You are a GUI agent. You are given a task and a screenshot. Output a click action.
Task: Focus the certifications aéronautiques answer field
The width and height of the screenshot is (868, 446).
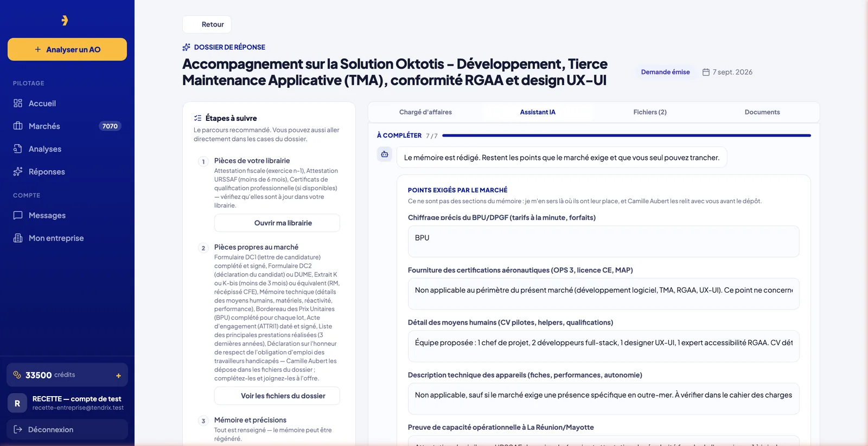click(x=604, y=294)
